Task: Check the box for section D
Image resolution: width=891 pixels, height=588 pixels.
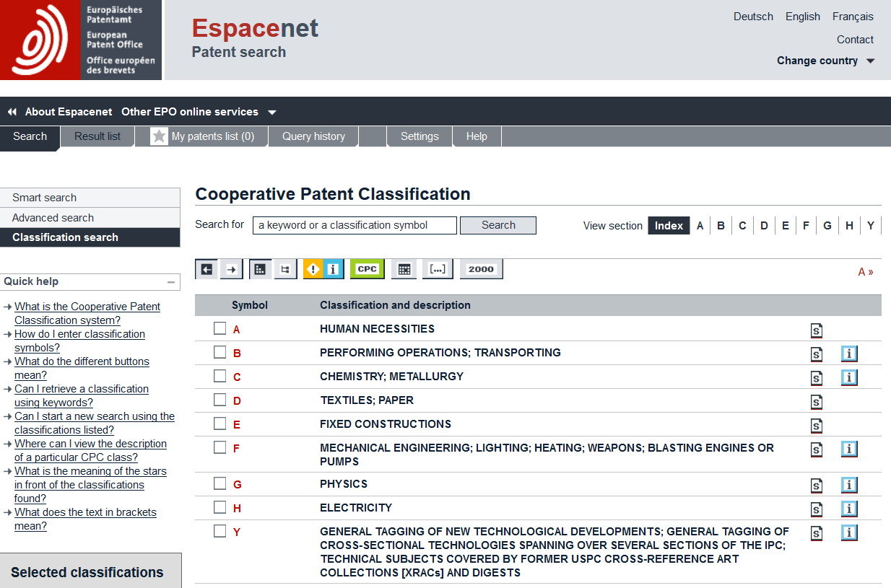Action: 220,400
